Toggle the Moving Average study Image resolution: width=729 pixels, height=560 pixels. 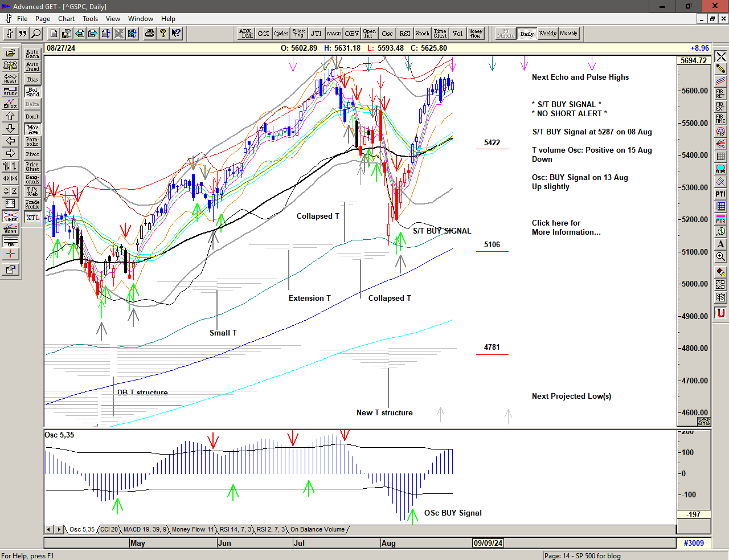pos(32,129)
